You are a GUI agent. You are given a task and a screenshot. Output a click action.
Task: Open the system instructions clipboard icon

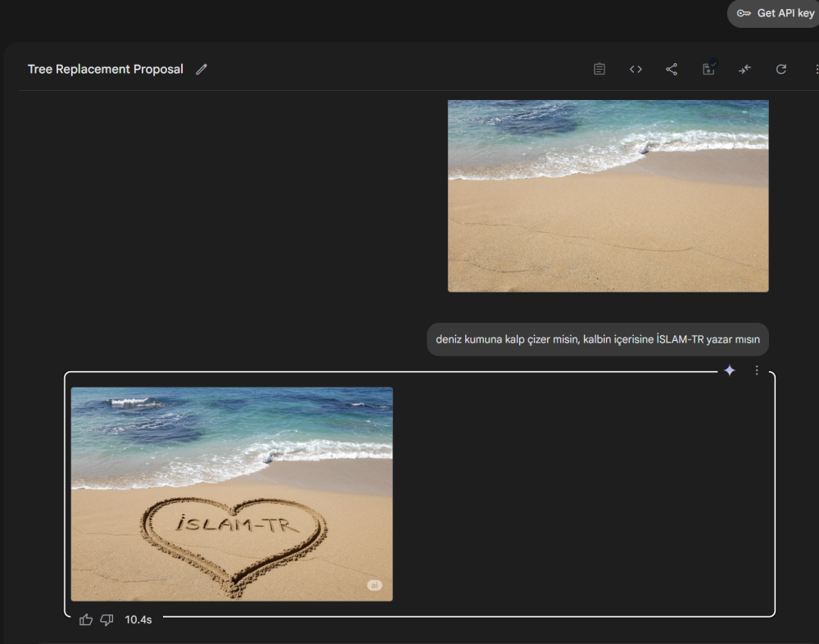(600, 69)
